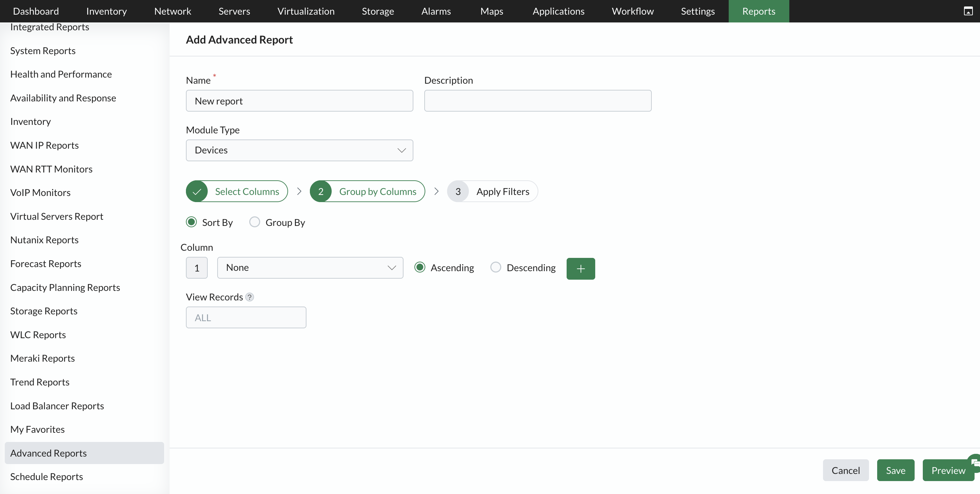Open My Favorites
Image resolution: width=980 pixels, height=494 pixels.
tap(37, 429)
